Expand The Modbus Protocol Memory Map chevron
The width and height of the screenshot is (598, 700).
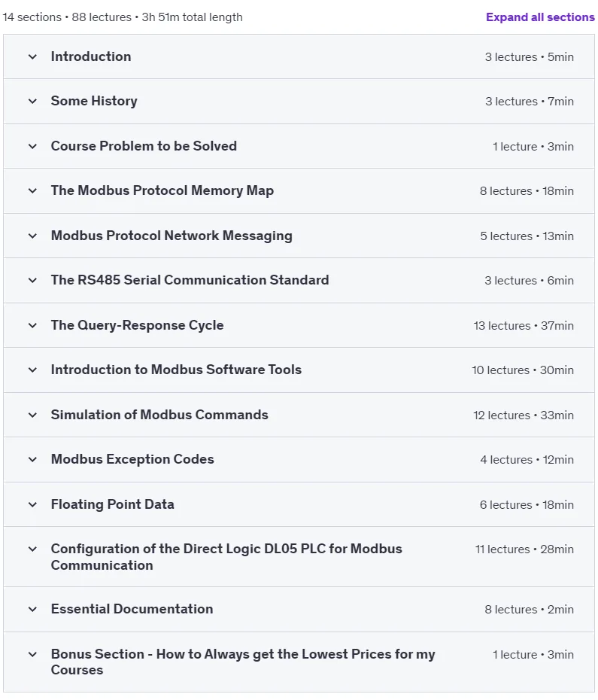click(x=32, y=191)
